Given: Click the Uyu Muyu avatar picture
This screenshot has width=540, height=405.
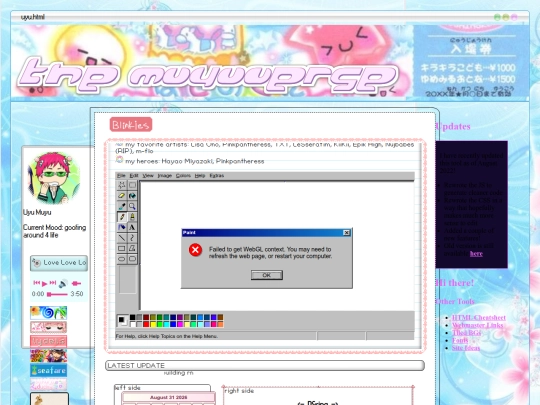Looking at the screenshot, I should click(54, 178).
